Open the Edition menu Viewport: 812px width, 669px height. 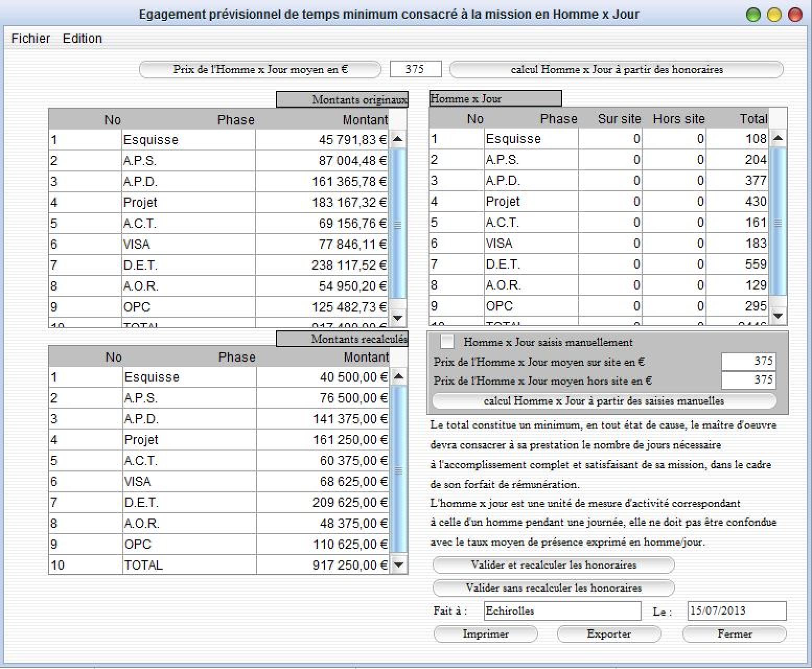pyautogui.click(x=83, y=38)
